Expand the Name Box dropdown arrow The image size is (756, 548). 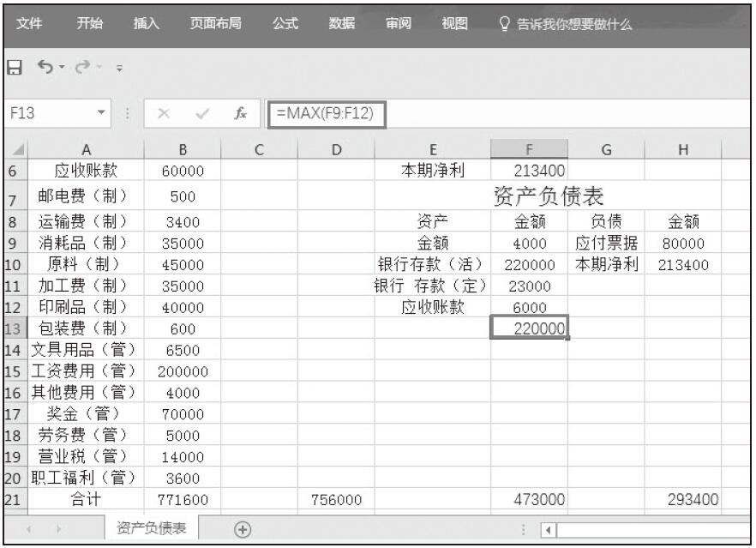pyautogui.click(x=101, y=114)
